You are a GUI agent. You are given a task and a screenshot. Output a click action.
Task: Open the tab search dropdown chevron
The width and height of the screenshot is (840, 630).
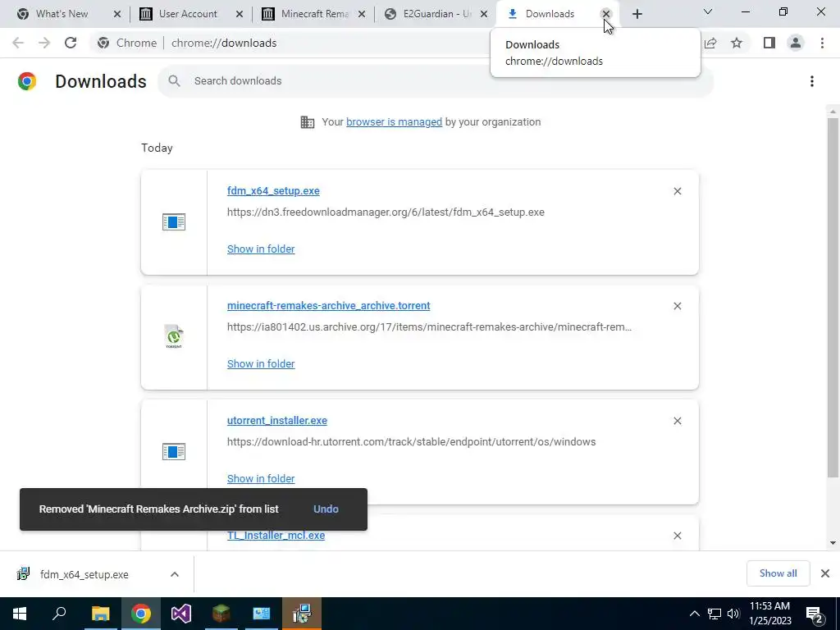coord(708,11)
